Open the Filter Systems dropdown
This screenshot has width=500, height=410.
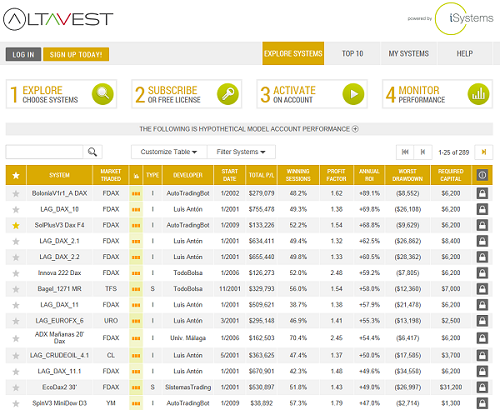coord(241,152)
